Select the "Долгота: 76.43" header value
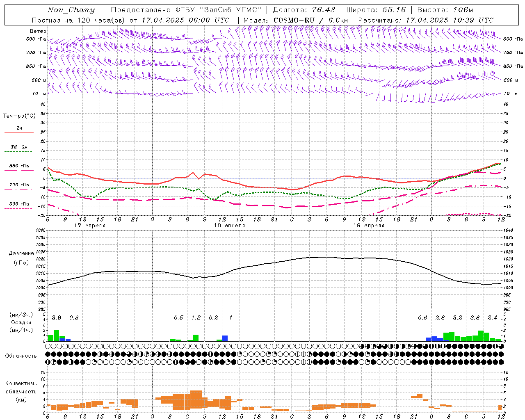Viewport: 525px width, 420px height. coord(304,10)
